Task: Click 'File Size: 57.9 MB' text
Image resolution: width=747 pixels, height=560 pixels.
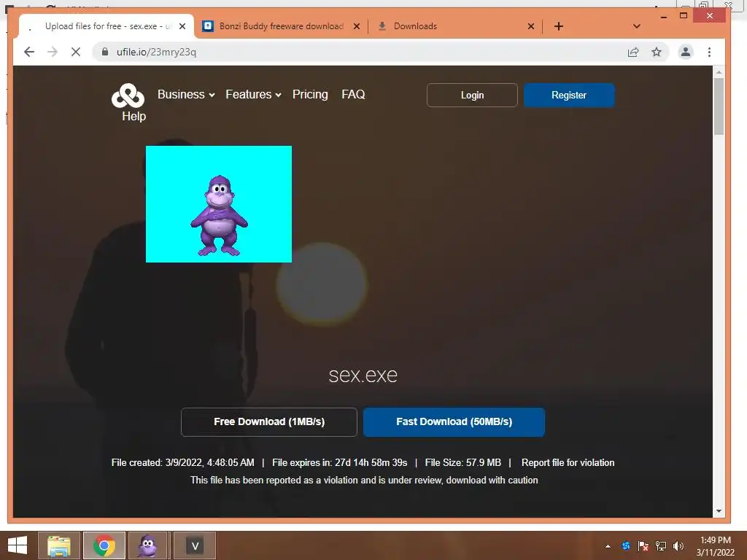Action: point(463,462)
